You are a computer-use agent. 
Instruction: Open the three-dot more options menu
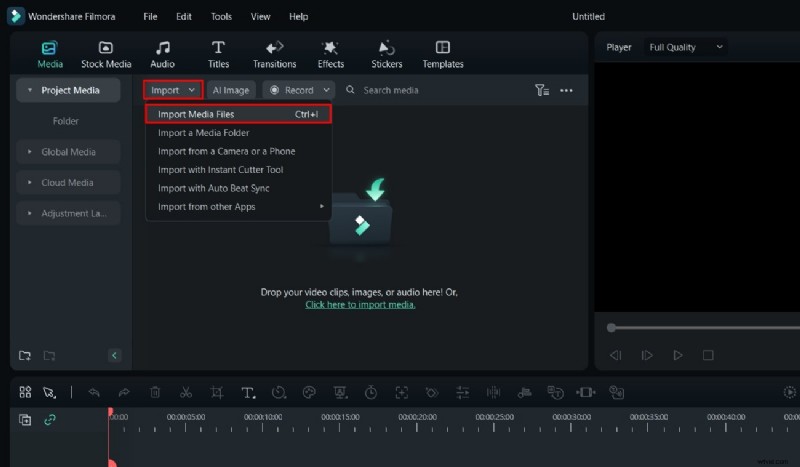(x=566, y=90)
